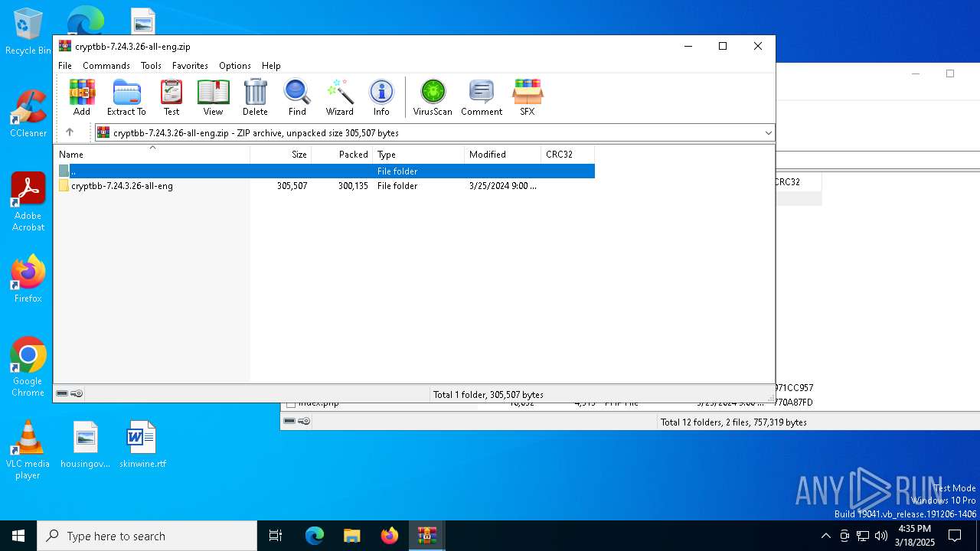The width and height of the screenshot is (980, 551).
Task: Open Firefox desktop shortcut
Action: tap(28, 279)
